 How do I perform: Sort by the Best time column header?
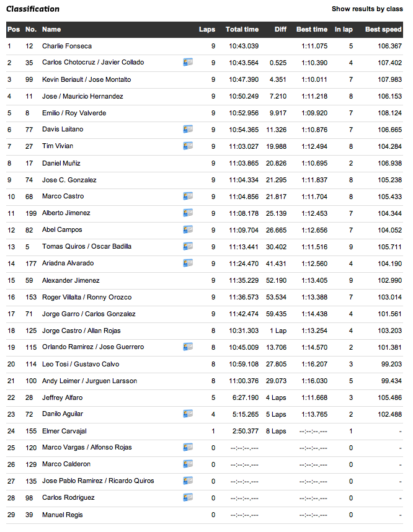click(x=311, y=30)
